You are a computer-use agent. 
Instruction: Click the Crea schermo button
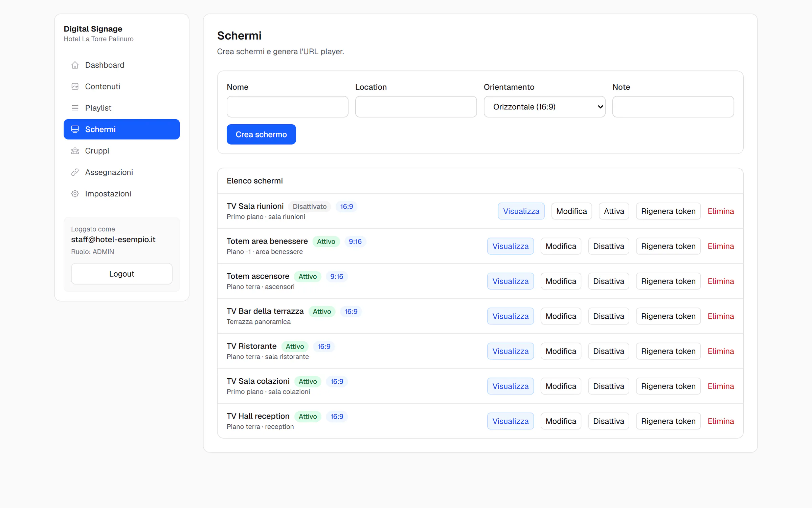point(261,134)
